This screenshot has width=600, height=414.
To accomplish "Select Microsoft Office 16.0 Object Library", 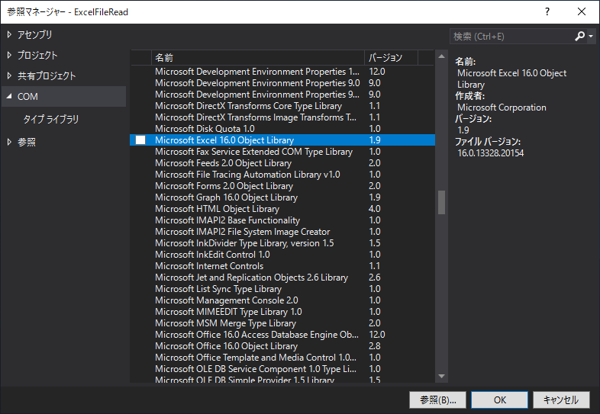I will [x=282, y=346].
